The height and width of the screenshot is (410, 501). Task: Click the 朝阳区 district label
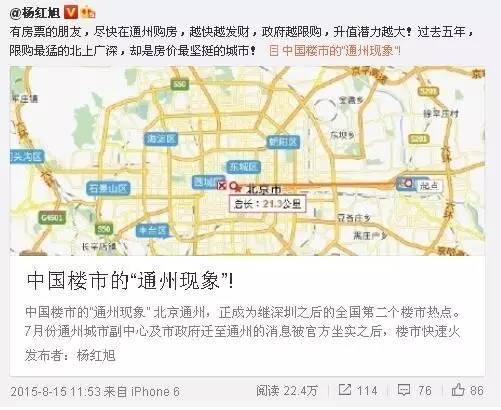(x=283, y=142)
